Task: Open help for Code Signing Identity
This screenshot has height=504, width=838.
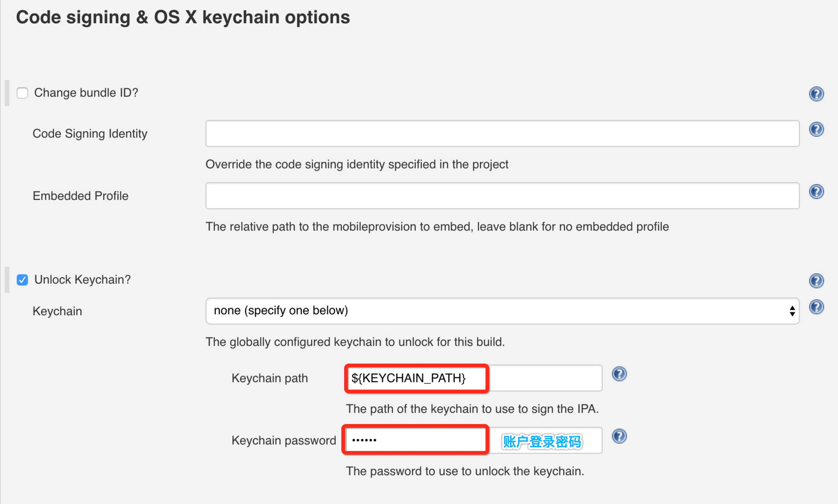Action: click(817, 129)
